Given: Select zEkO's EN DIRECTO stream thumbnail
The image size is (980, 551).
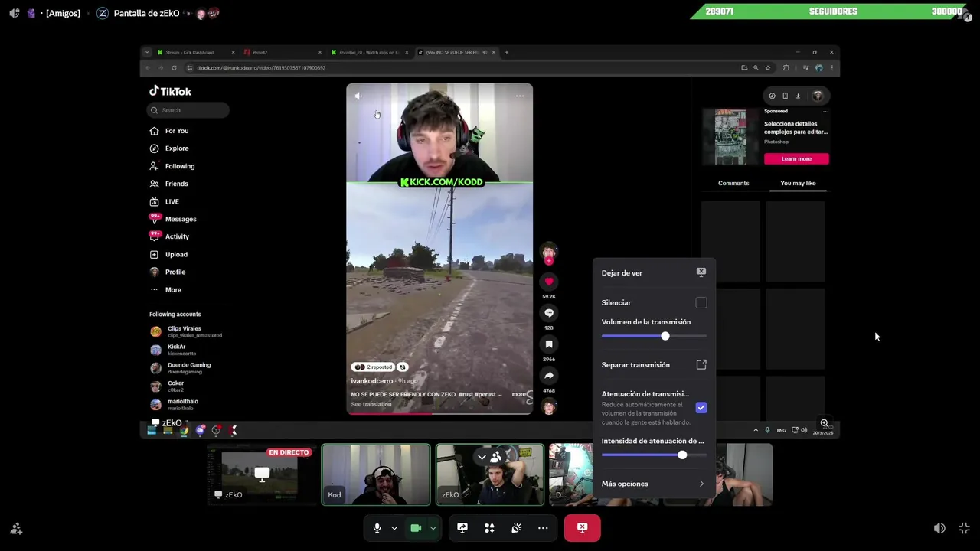Looking at the screenshot, I should [262, 474].
